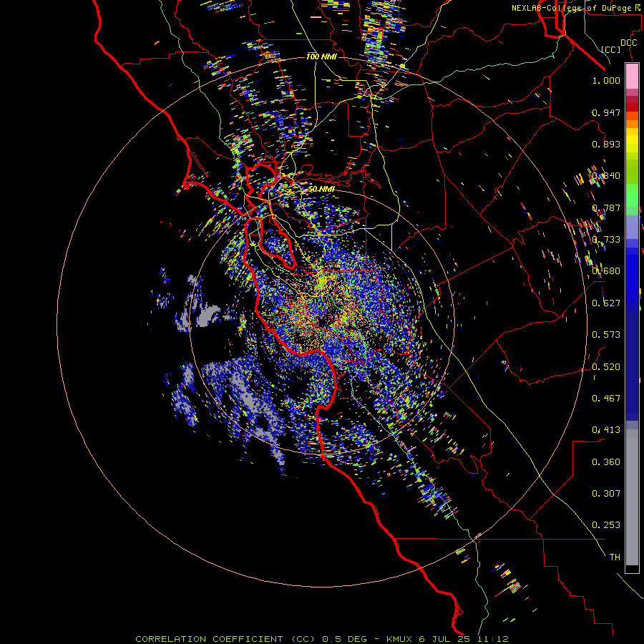
Task: Click the "50 NMI" range ring label
Action: (x=321, y=189)
